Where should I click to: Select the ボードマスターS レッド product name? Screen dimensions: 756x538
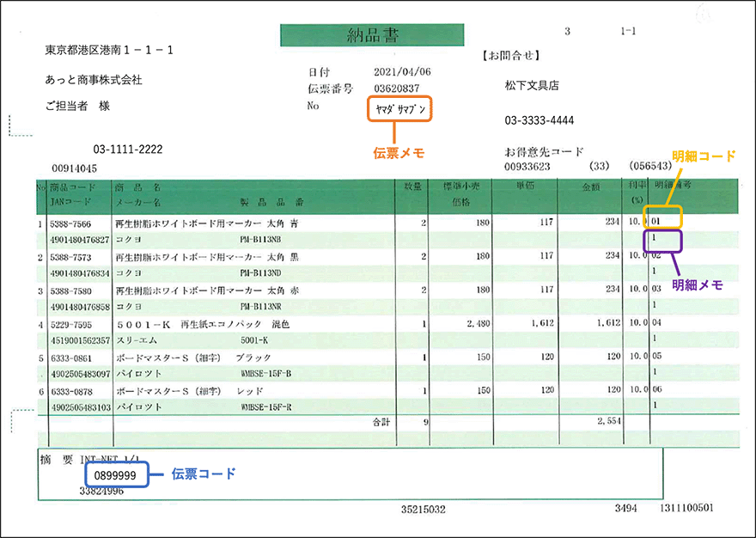point(190,391)
